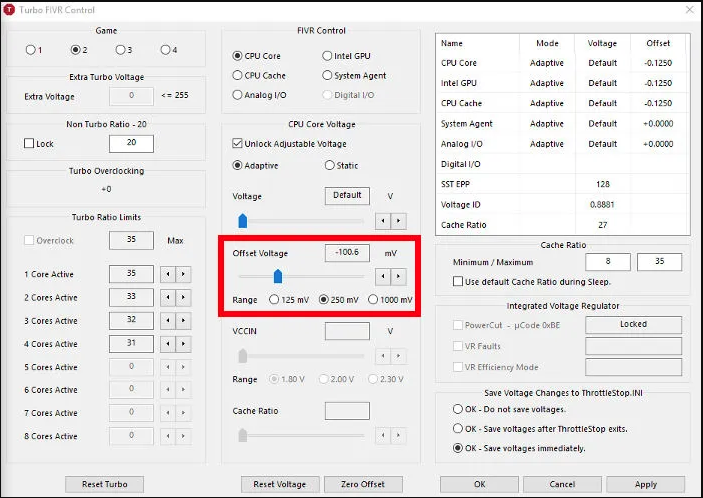Click the Apply button

[x=646, y=484]
